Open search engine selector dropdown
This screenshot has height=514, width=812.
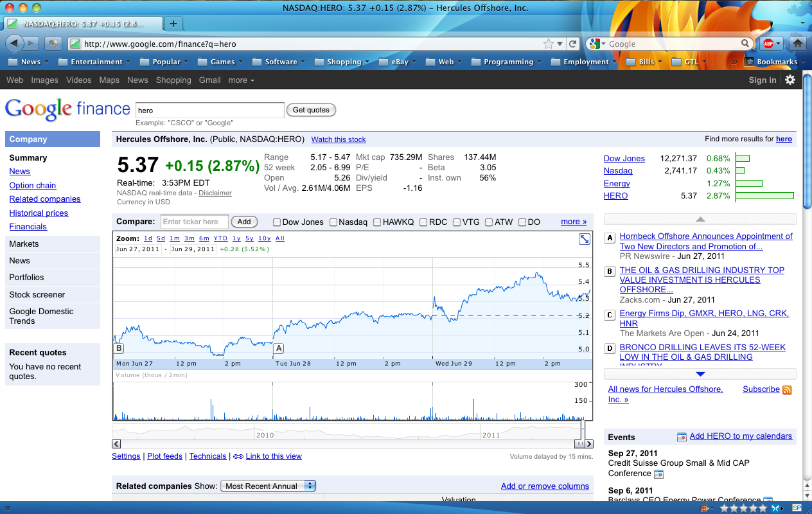click(x=597, y=44)
